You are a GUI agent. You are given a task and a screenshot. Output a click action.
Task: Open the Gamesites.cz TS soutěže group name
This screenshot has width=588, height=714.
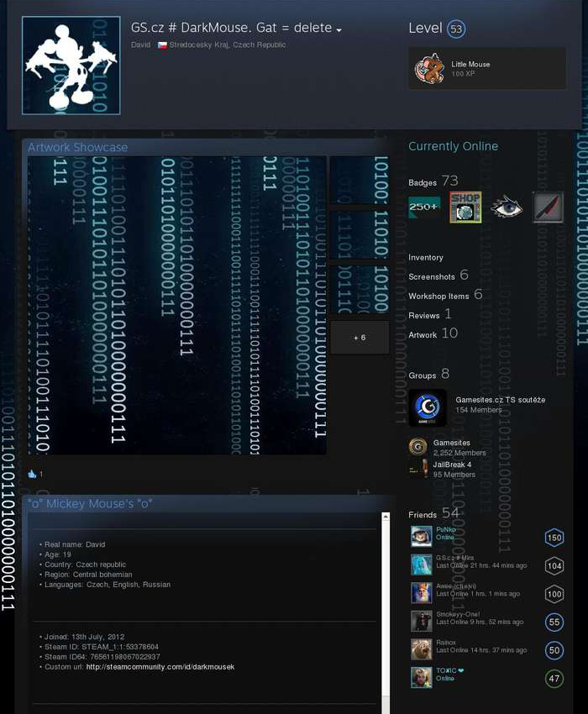point(500,400)
